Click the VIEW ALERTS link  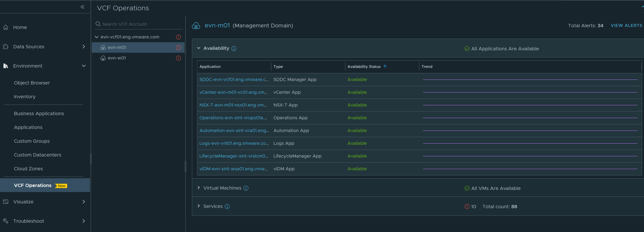pyautogui.click(x=626, y=25)
